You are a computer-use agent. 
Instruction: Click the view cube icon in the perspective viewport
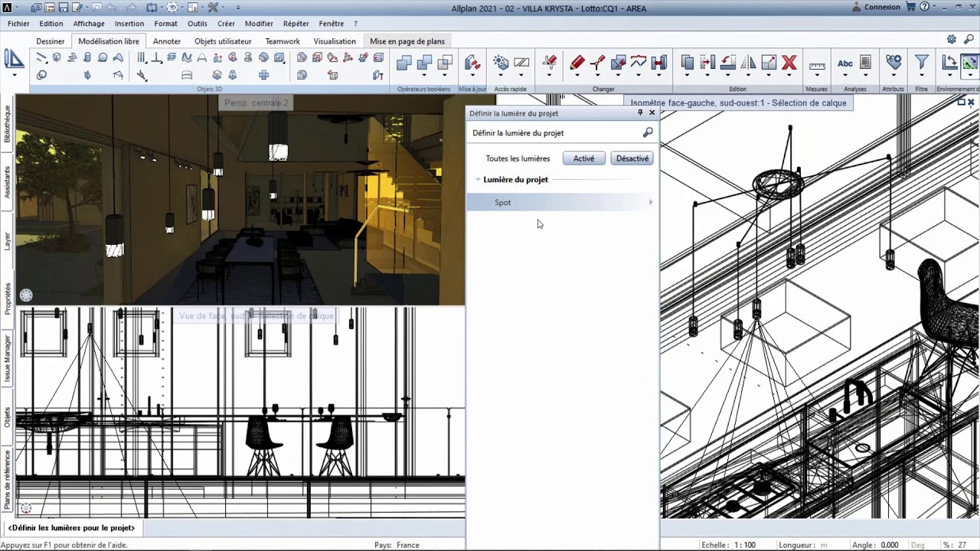coord(26,295)
